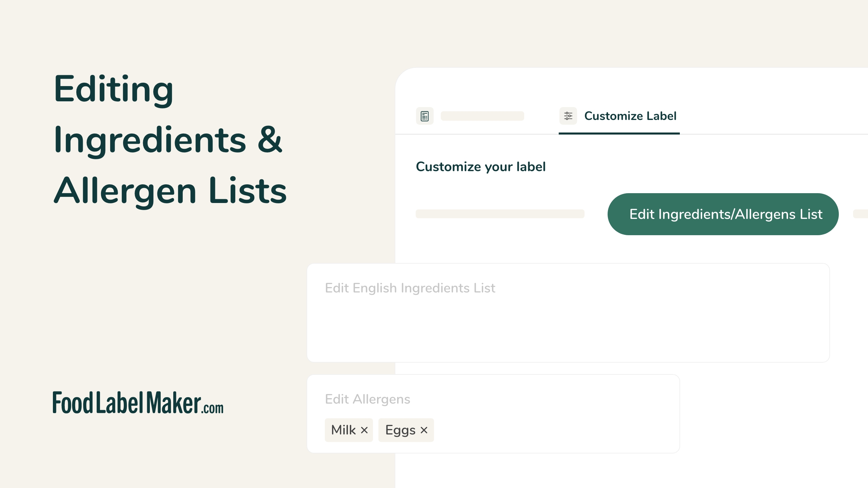The height and width of the screenshot is (488, 868).
Task: Remove the Eggs allergen with its ×
Action: [424, 430]
